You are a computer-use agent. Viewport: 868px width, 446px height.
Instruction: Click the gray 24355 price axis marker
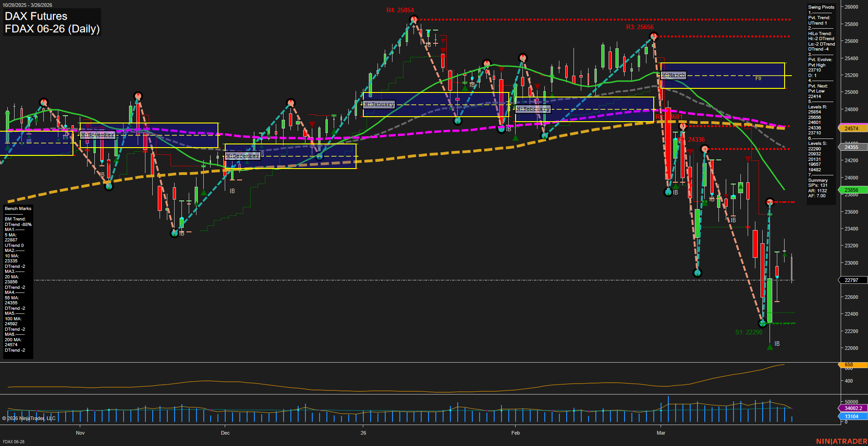tap(852, 147)
